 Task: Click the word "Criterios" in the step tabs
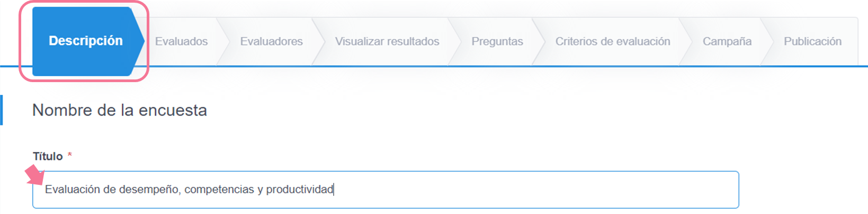576,41
